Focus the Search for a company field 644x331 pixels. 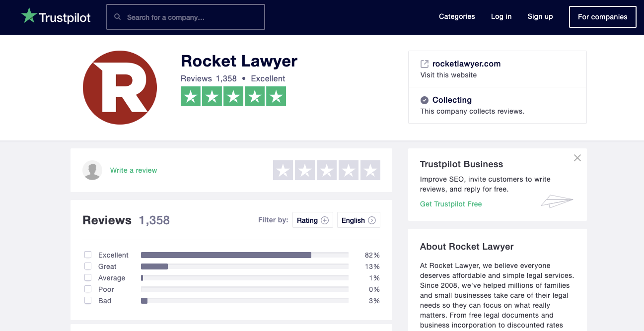[186, 17]
